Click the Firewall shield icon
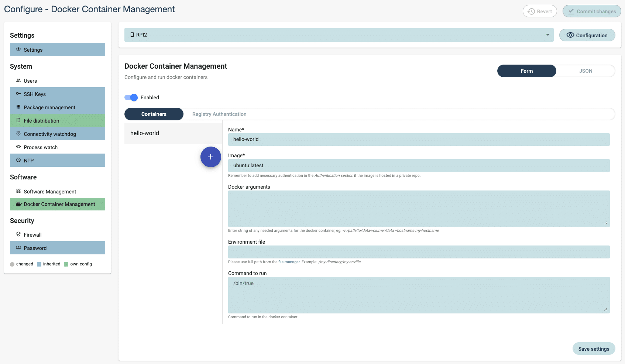Screen dimensions: 625x364 tap(18, 234)
